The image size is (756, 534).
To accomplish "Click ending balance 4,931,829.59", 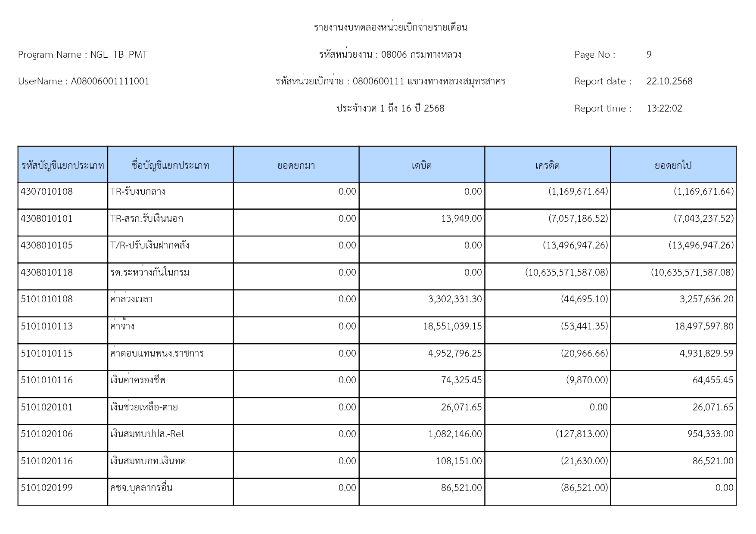I will pyautogui.click(x=706, y=354).
